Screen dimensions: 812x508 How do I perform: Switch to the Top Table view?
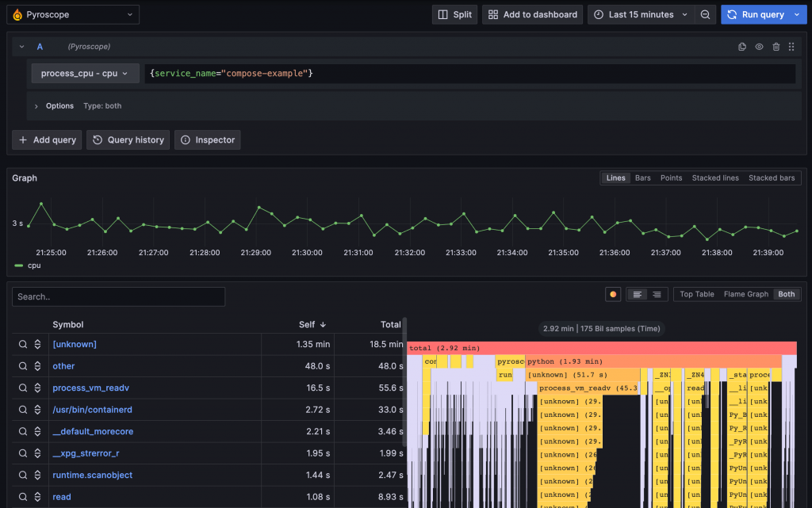tap(696, 294)
